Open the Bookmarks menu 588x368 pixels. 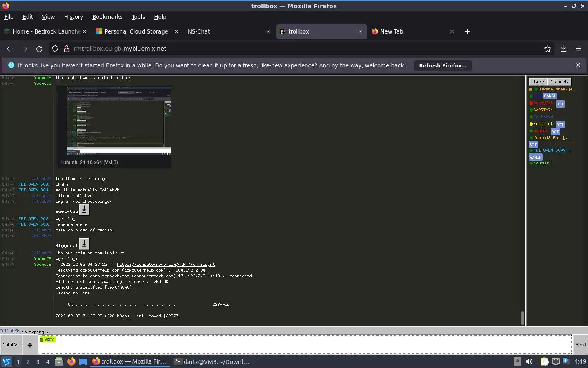point(107,17)
